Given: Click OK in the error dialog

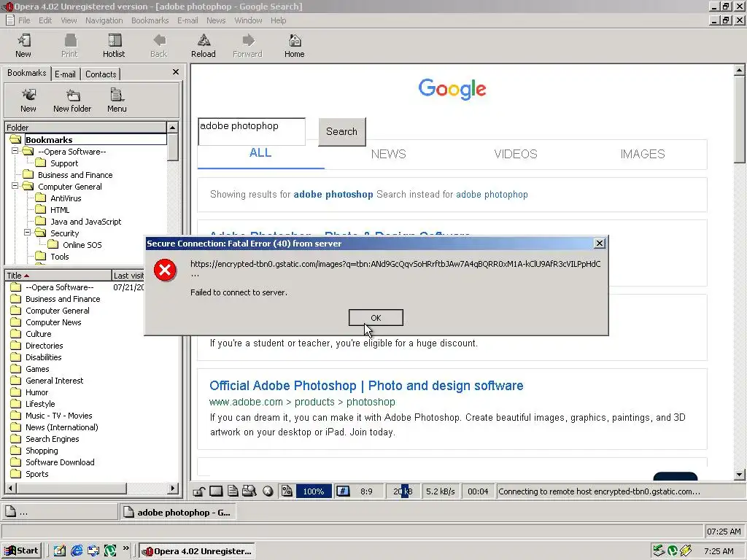Looking at the screenshot, I should [x=376, y=318].
